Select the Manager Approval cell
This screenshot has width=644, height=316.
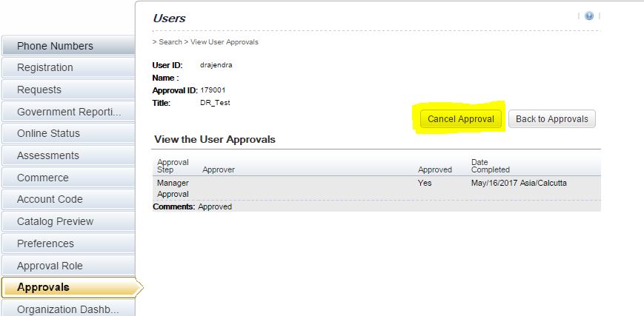point(173,189)
